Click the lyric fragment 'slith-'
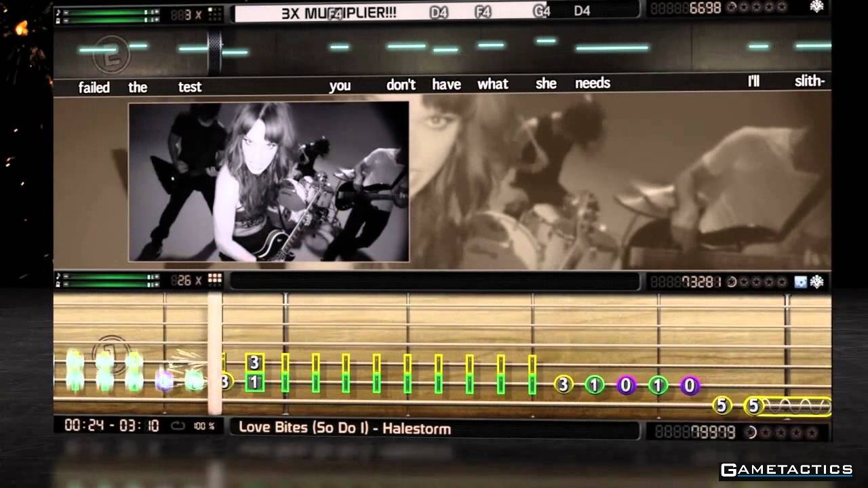 810,81
